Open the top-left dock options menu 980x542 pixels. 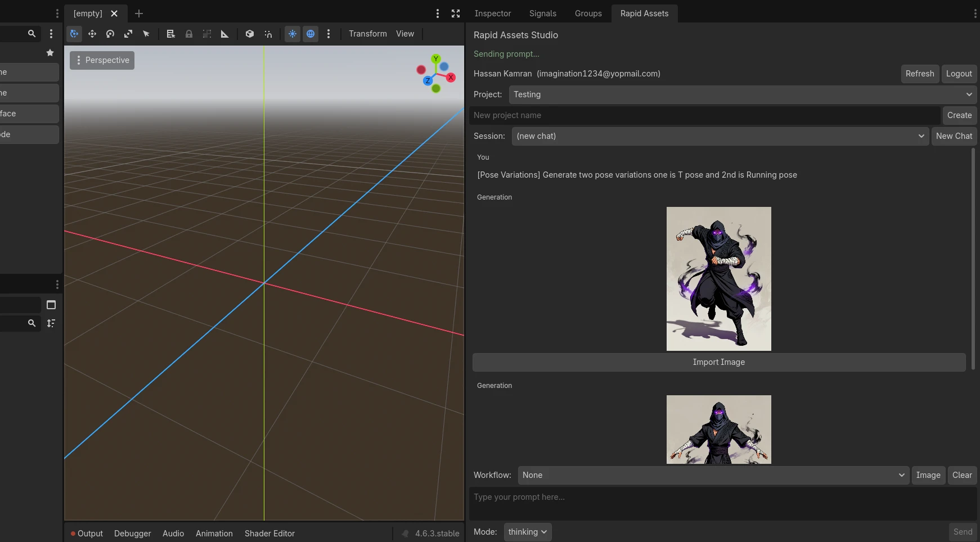click(57, 13)
